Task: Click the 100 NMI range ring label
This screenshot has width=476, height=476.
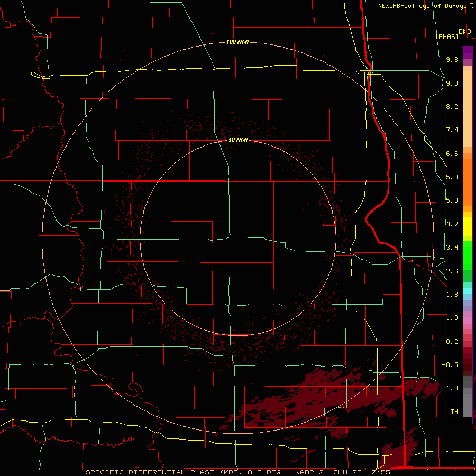Action: point(237,42)
